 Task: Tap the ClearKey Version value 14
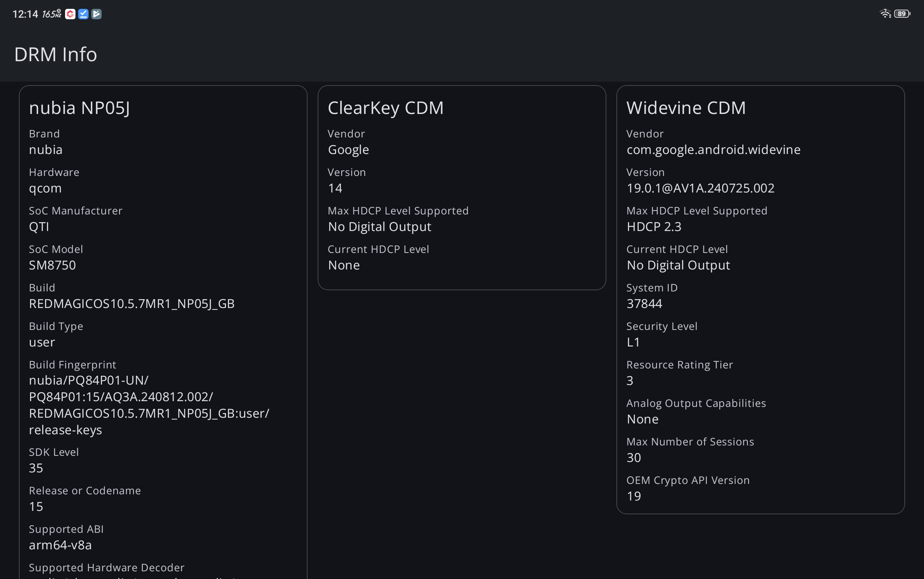pos(335,188)
